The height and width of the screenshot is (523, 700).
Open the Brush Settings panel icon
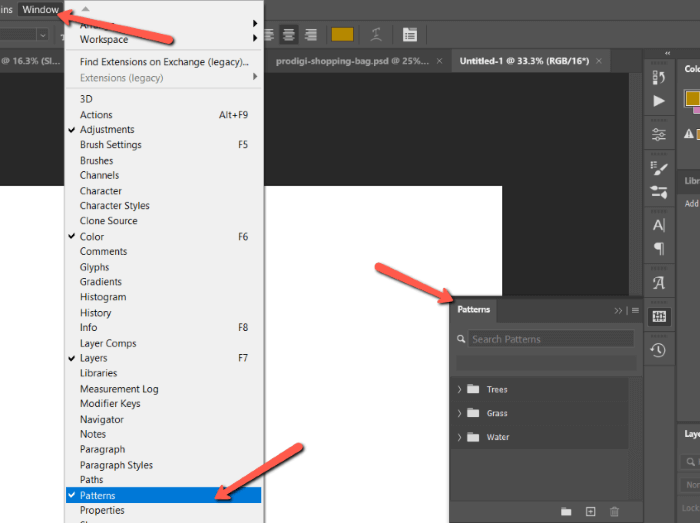(x=658, y=167)
